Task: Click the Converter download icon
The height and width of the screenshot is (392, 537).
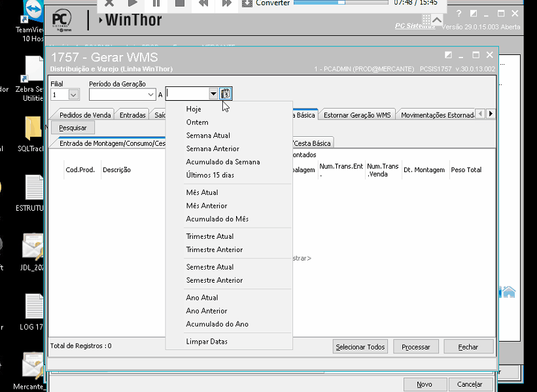Action: (247, 3)
